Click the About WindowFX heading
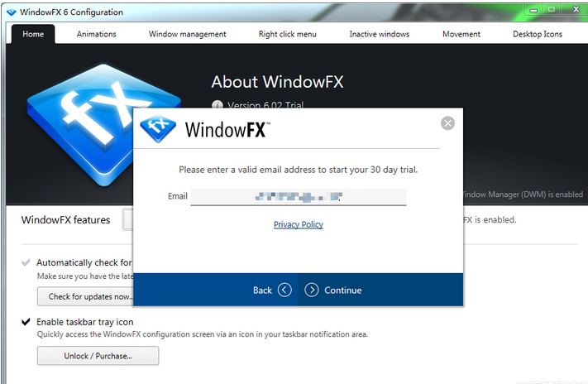The height and width of the screenshot is (384, 588). [277, 82]
